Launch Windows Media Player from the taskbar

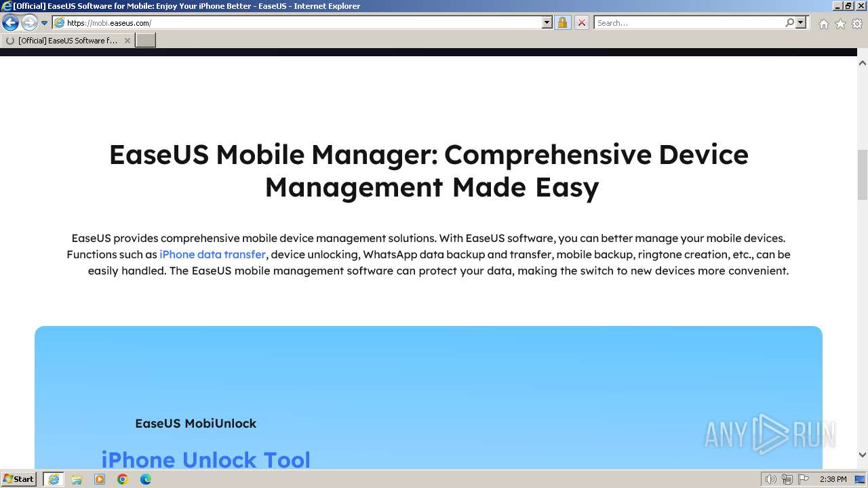[100, 479]
